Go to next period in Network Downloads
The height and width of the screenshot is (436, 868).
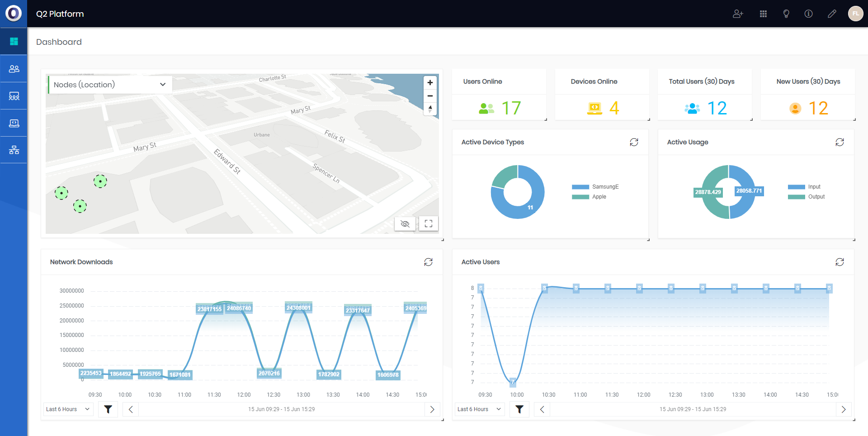[432, 409]
